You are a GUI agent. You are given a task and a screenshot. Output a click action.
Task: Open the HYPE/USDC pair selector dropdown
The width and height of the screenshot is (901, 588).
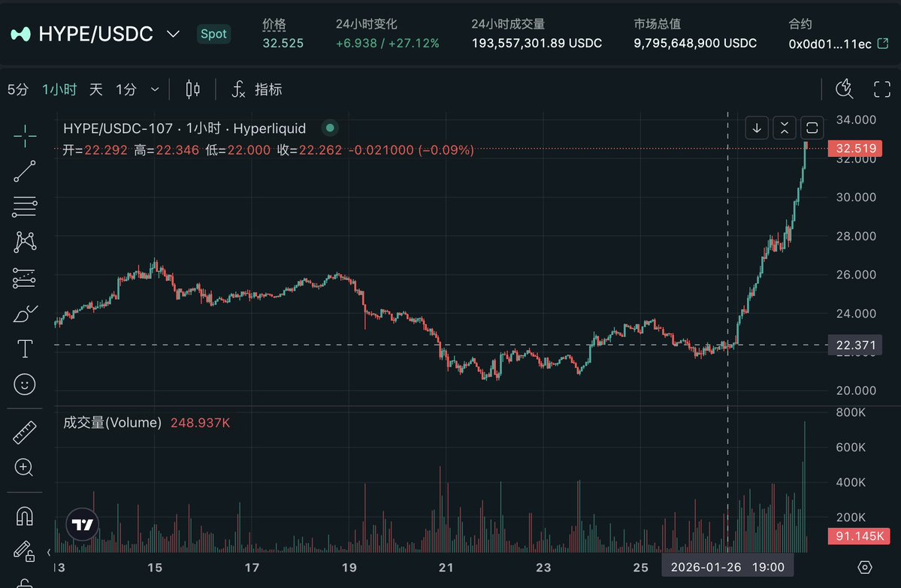[x=173, y=34]
